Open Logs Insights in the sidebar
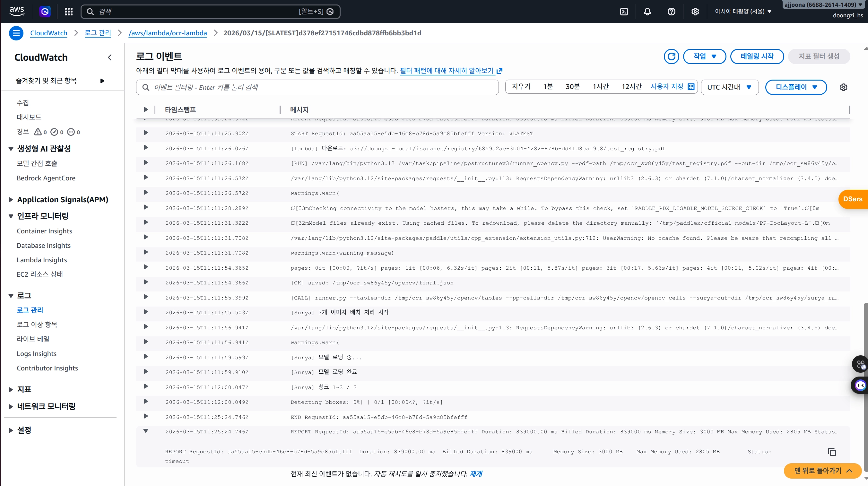Image resolution: width=868 pixels, height=486 pixels. 37,353
